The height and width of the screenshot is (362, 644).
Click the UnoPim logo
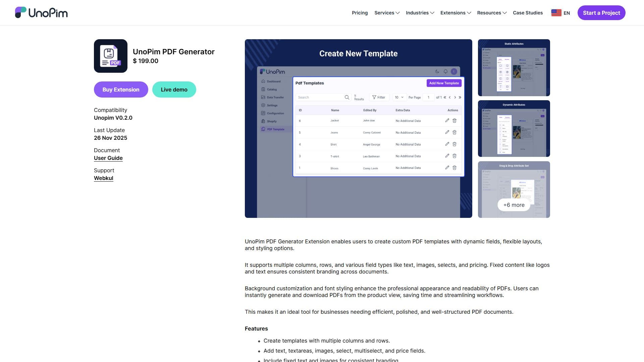pos(41,13)
